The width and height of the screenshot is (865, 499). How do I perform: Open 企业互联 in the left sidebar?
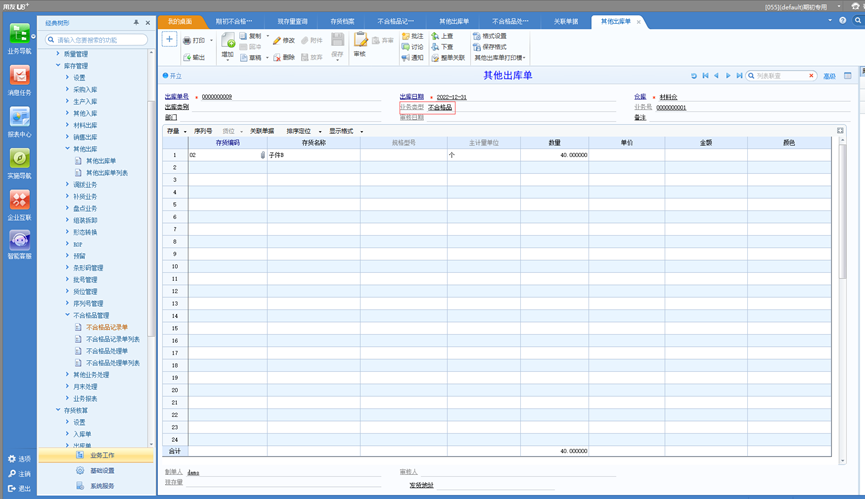click(19, 205)
